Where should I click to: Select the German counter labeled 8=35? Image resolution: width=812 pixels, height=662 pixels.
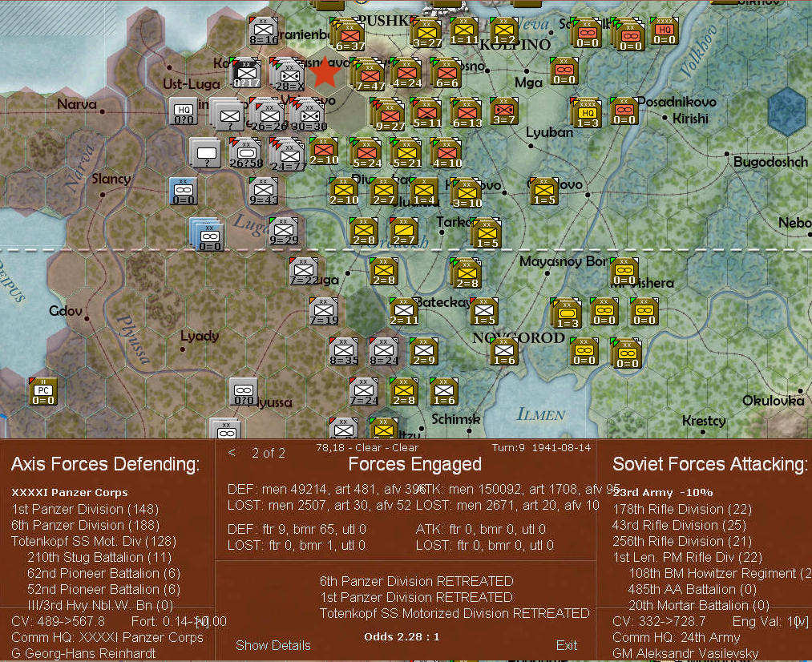[344, 352]
